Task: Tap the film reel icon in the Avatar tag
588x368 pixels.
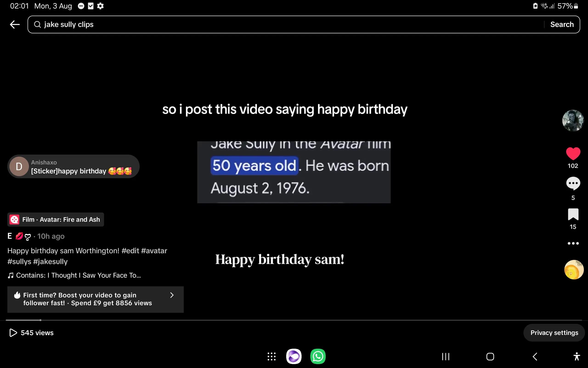Action: [14, 219]
